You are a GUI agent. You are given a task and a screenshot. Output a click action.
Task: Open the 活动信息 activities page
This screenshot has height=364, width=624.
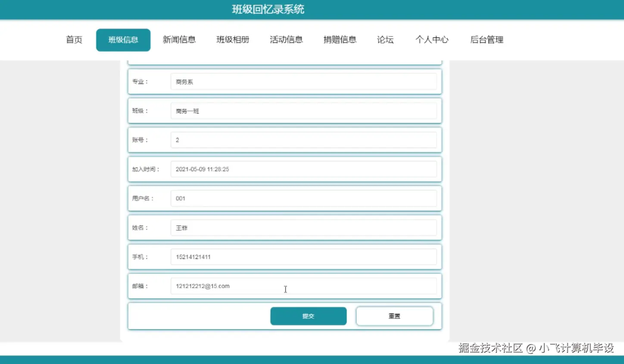point(286,40)
